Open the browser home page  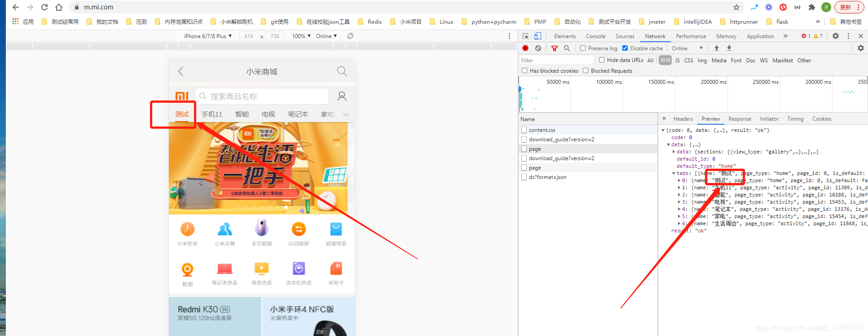click(59, 7)
